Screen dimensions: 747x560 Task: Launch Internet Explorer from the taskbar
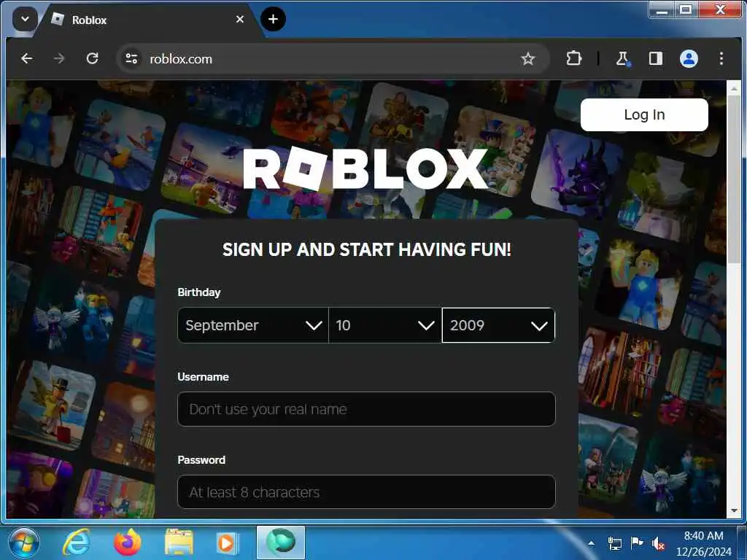click(77, 542)
